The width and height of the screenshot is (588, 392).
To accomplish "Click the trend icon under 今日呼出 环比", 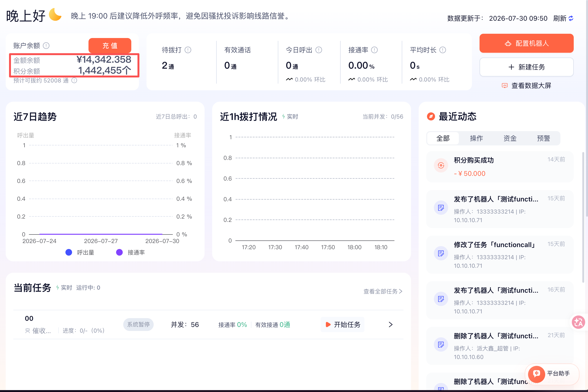I will pos(289,80).
